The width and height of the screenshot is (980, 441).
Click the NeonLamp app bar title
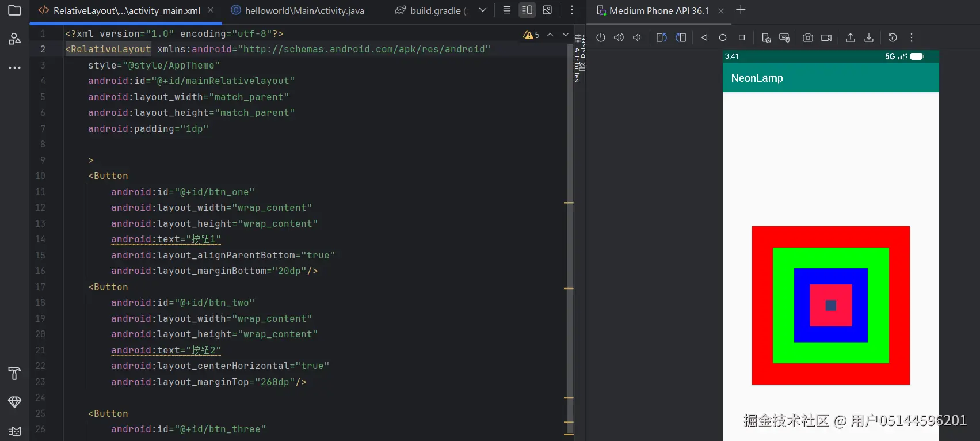click(757, 78)
